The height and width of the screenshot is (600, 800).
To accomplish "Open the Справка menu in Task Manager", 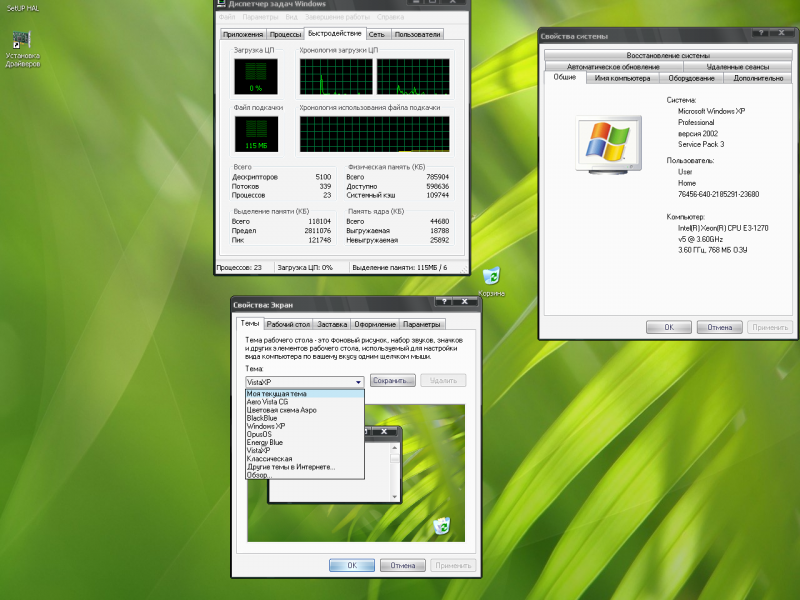I will (x=390, y=17).
